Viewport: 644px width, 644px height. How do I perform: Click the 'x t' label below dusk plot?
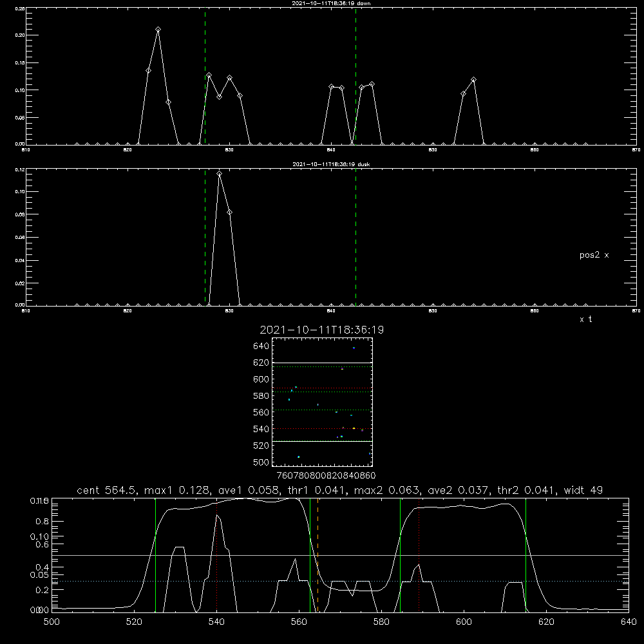[x=585, y=319]
